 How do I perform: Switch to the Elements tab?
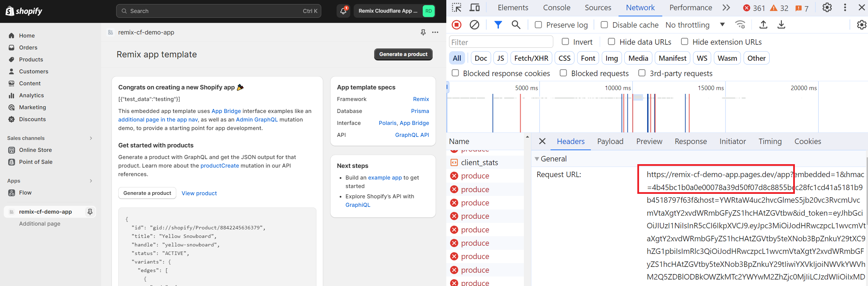[513, 8]
